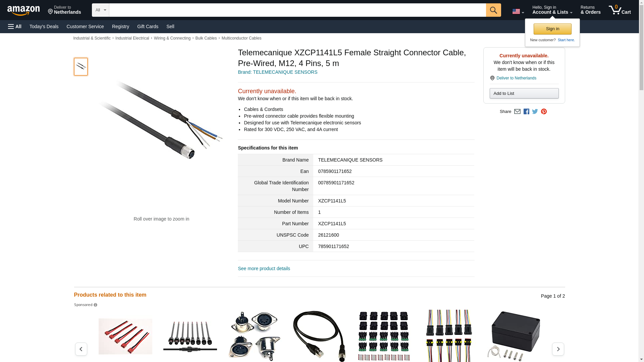Screen dimensions: 644x362
Task: Click the Add to List button
Action: point(524,93)
